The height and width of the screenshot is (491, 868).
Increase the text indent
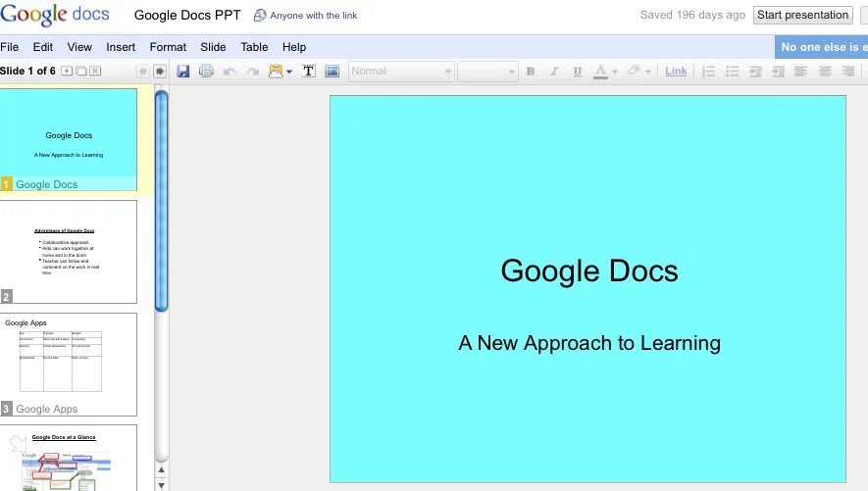click(x=778, y=71)
